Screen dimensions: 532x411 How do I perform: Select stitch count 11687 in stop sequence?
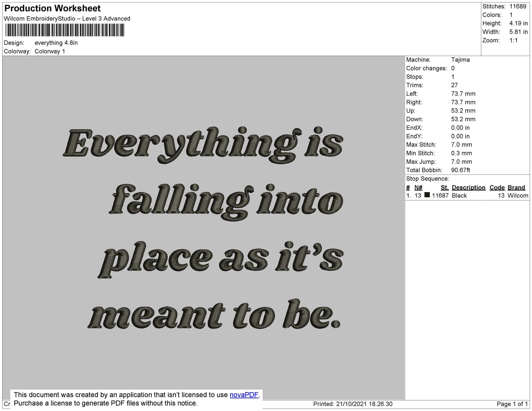440,195
